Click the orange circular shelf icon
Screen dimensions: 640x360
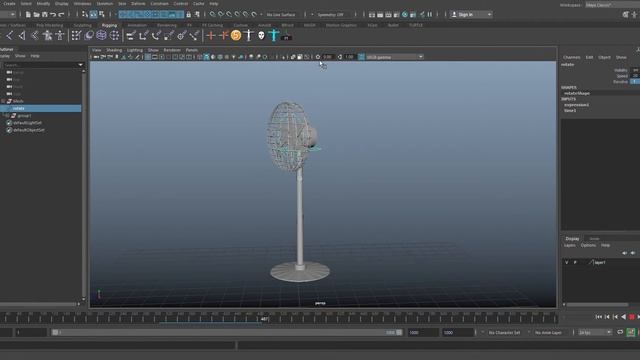(x=236, y=36)
